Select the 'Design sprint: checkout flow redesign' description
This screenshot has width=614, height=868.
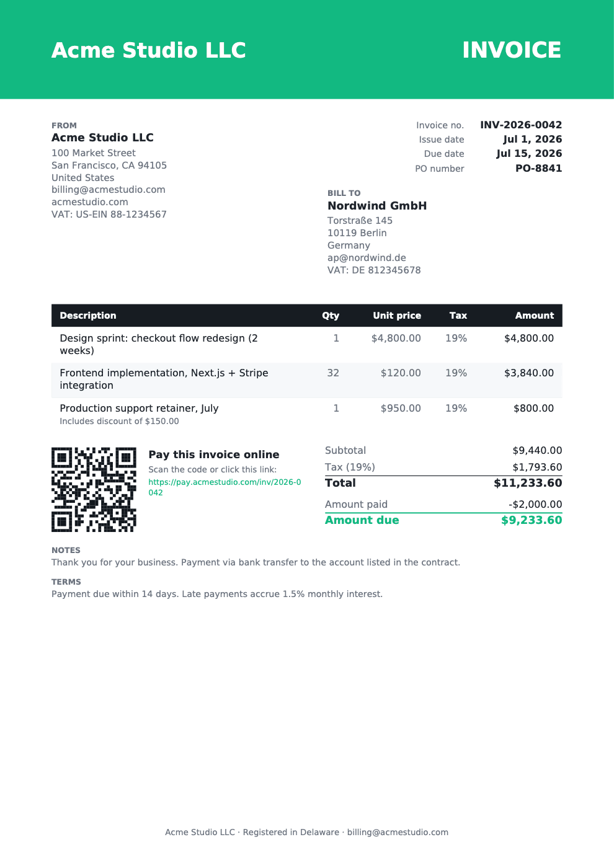pyautogui.click(x=159, y=344)
